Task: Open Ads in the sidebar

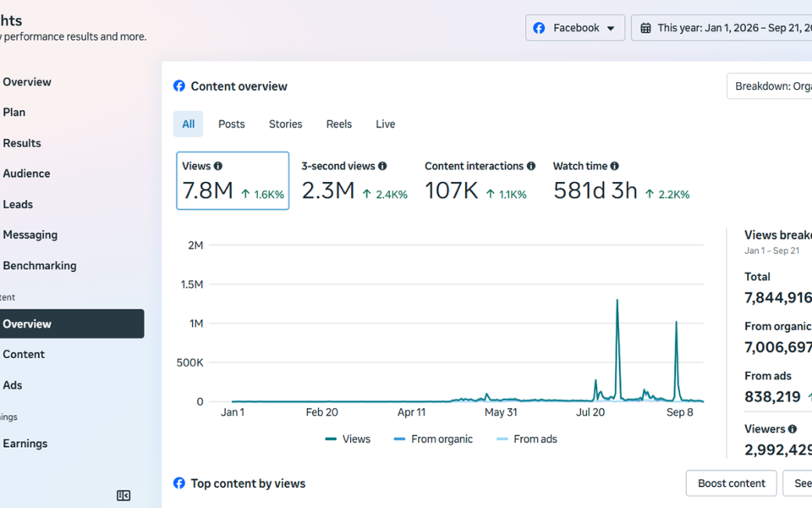Action: click(13, 385)
